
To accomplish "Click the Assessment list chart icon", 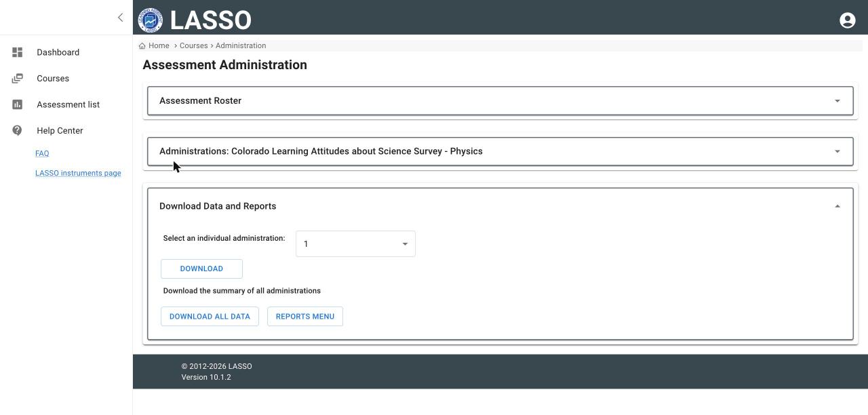I will pos(18,104).
